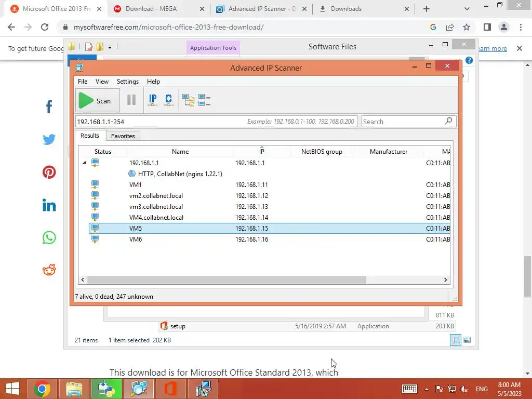This screenshot has height=399, width=532.
Task: Click the Learn more link
Action: tap(493, 48)
